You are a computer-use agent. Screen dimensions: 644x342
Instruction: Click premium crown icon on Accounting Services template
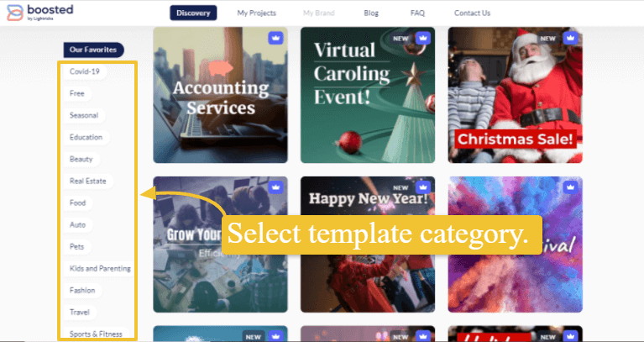point(276,38)
